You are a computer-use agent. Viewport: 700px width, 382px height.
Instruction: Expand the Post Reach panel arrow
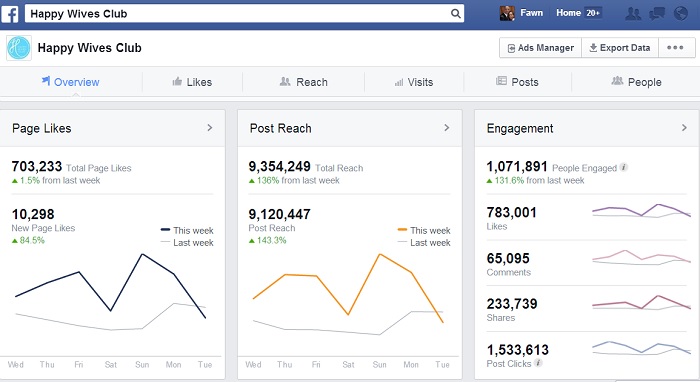(x=446, y=128)
